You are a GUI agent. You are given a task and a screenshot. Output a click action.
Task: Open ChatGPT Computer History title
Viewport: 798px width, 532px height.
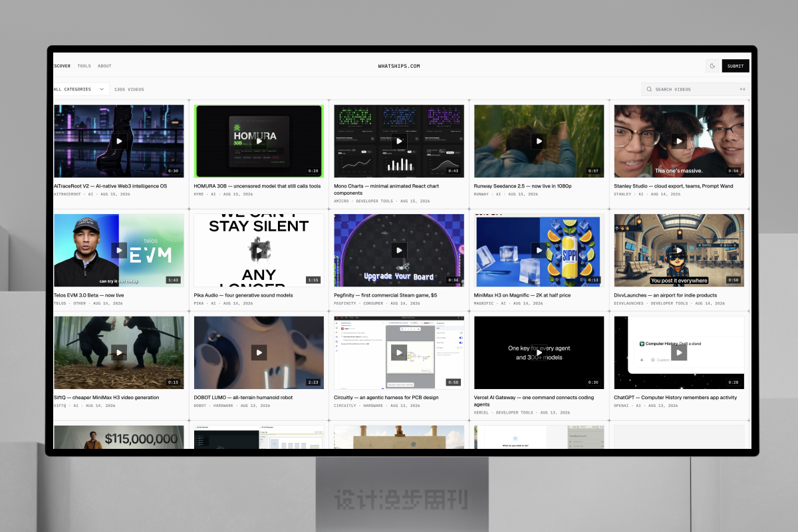676,398
